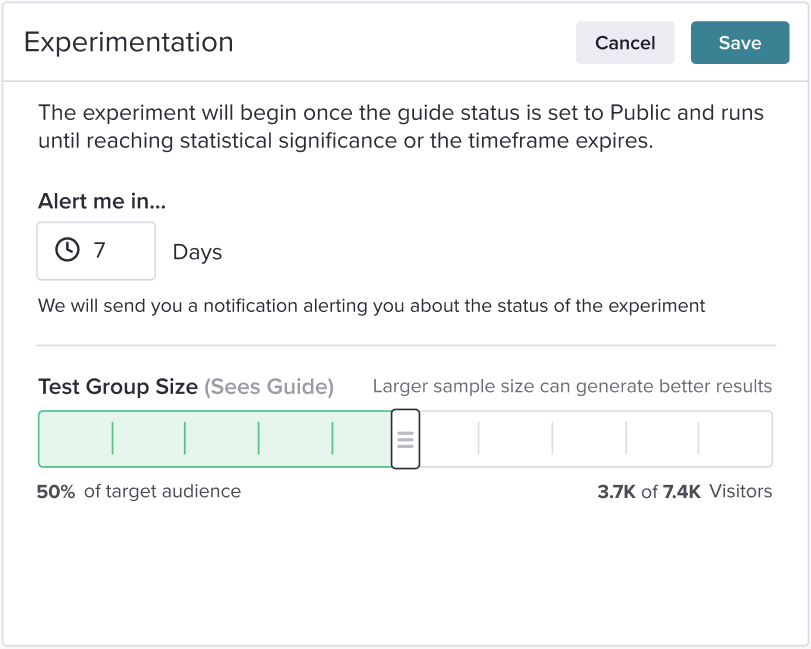The height and width of the screenshot is (649, 811).
Task: Click the Save button
Action: [x=740, y=42]
